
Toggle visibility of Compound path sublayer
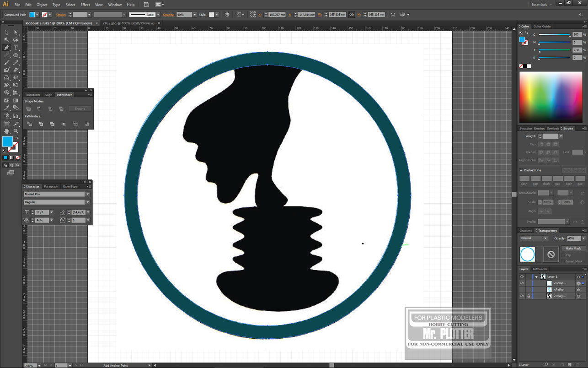tap(522, 283)
